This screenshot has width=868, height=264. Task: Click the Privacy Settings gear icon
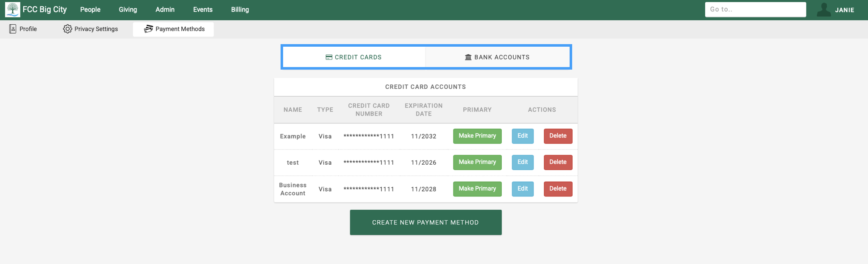tap(67, 29)
